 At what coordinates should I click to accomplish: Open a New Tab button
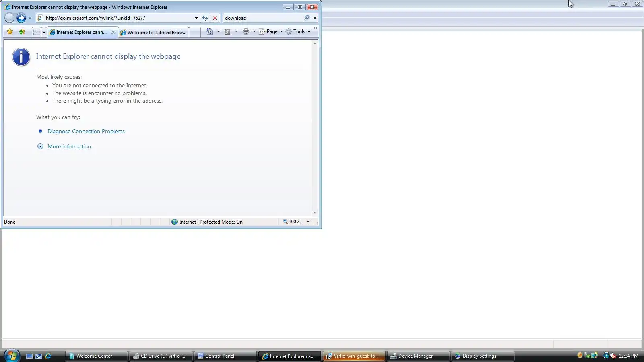click(x=195, y=33)
